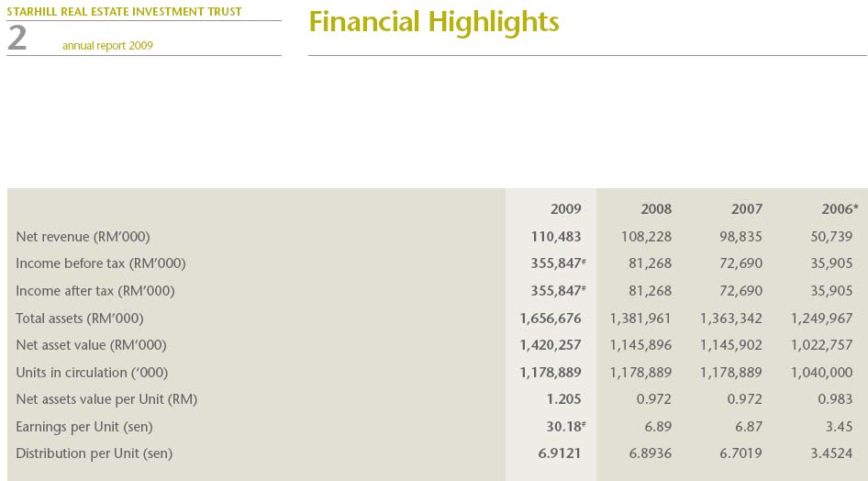
Task: Click the Total assets (RM'000) row label
Action: coord(80,319)
